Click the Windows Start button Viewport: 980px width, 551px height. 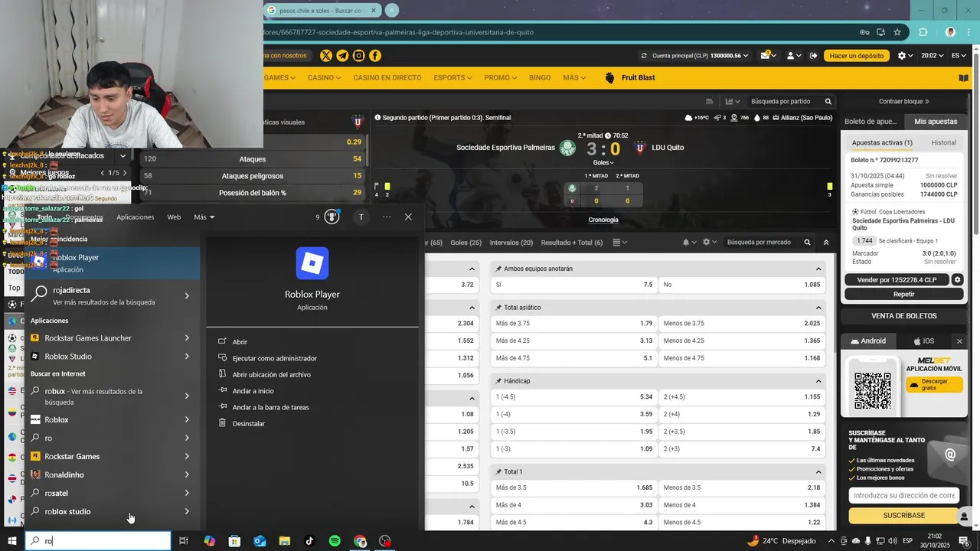12,540
